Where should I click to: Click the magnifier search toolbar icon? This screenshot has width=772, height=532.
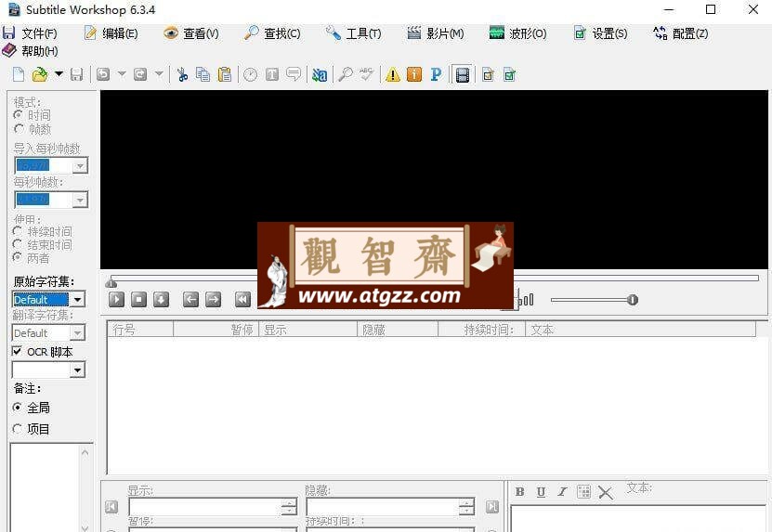[x=346, y=75]
